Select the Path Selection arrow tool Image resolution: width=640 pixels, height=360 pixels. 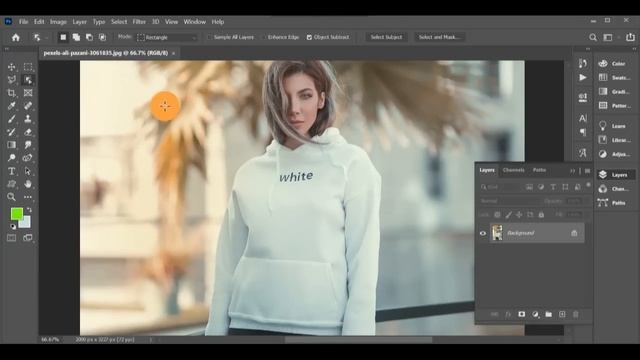pyautogui.click(x=28, y=171)
